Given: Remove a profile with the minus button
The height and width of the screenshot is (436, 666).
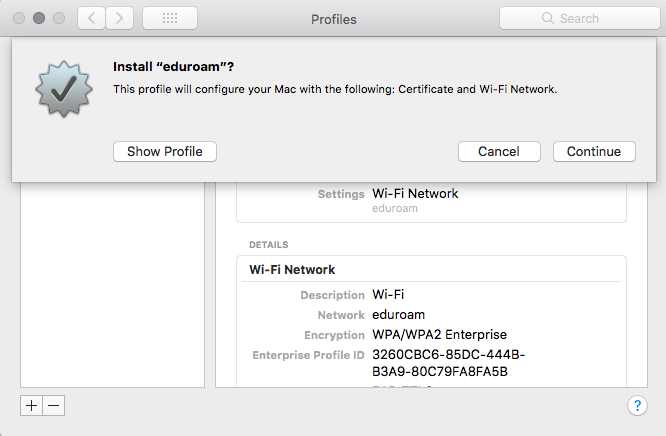Looking at the screenshot, I should [x=54, y=405].
